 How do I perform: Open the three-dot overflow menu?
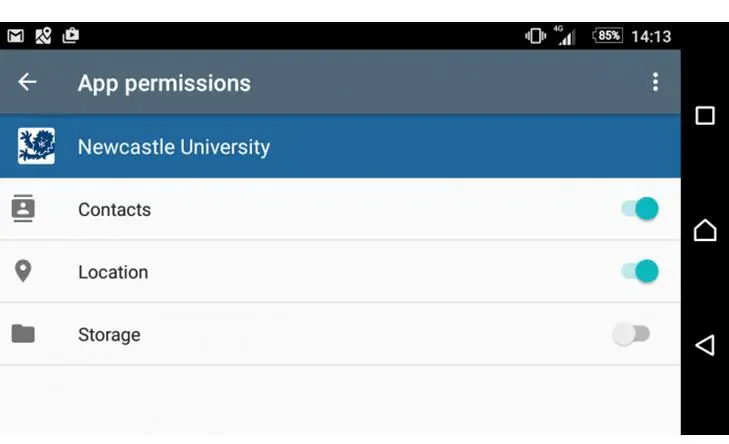pyautogui.click(x=655, y=83)
